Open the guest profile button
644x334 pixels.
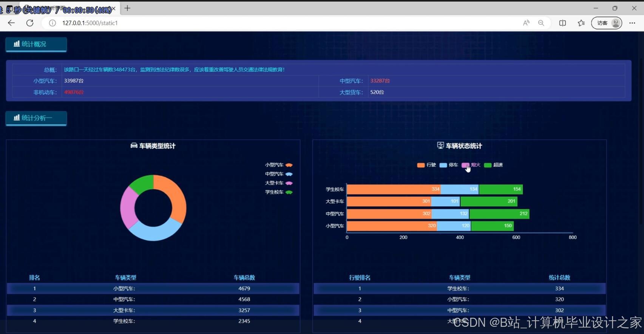607,23
